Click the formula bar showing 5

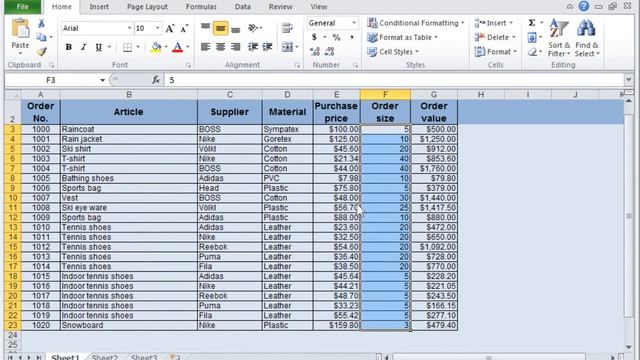point(393,80)
